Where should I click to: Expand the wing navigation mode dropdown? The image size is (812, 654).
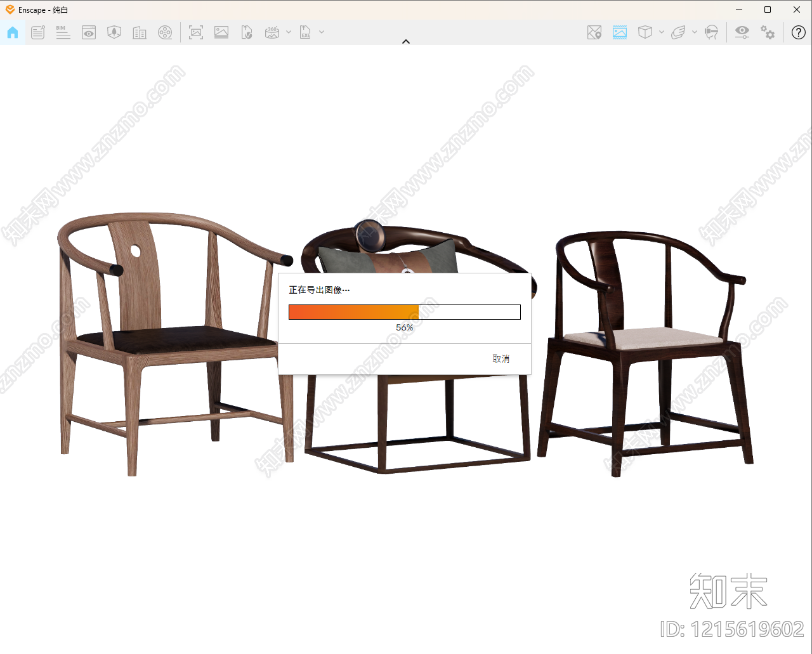(x=695, y=32)
